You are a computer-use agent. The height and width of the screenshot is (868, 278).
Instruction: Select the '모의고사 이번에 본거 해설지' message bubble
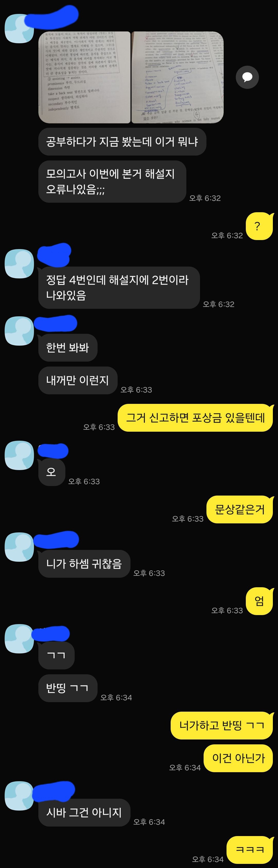(x=112, y=182)
